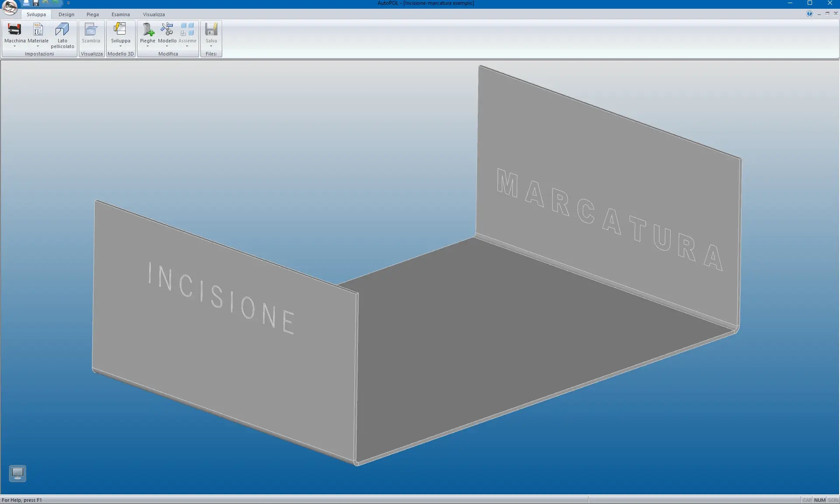840x504 pixels.
Task: Click the Scambia view icon
Action: 91,30
